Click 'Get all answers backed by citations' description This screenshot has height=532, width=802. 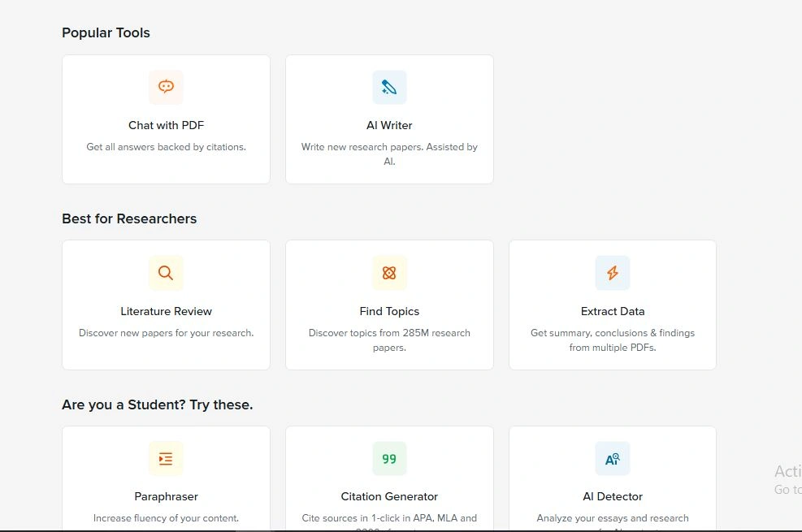pyautogui.click(x=166, y=147)
